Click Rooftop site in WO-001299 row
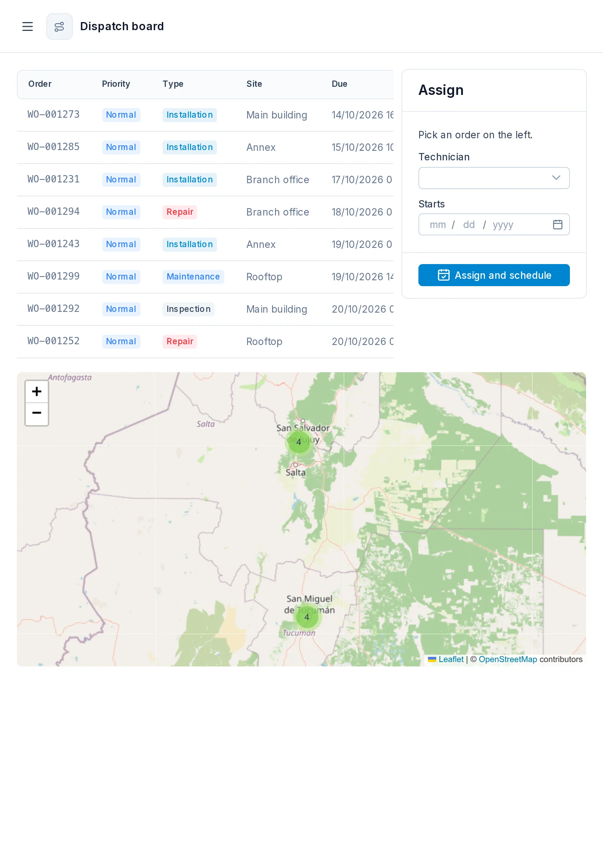Screen dimensions: 603x868 tap(264, 277)
